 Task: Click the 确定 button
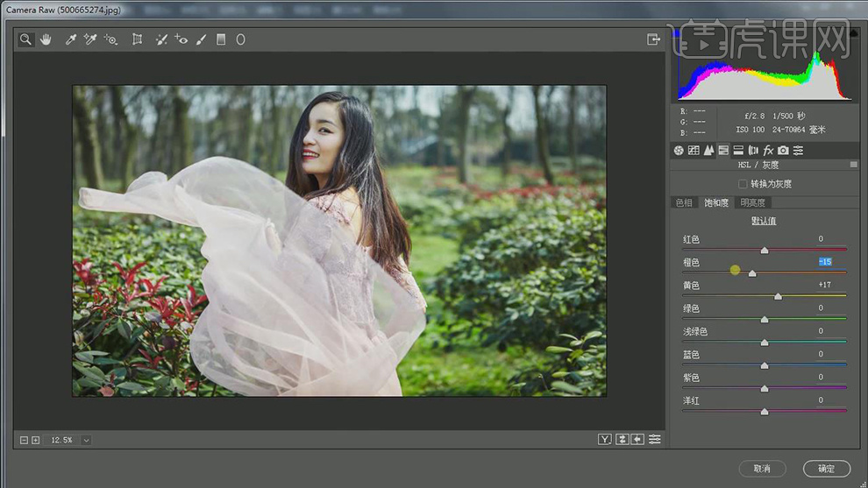tap(826, 469)
